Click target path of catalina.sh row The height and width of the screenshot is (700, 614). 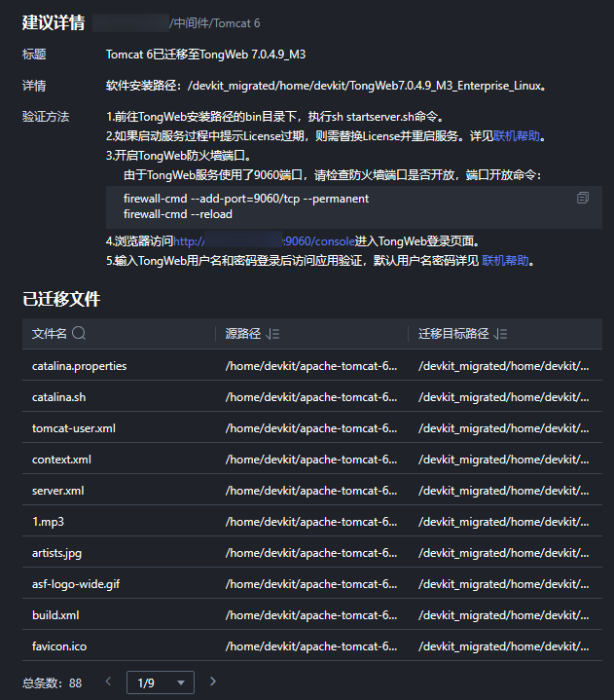[504, 397]
